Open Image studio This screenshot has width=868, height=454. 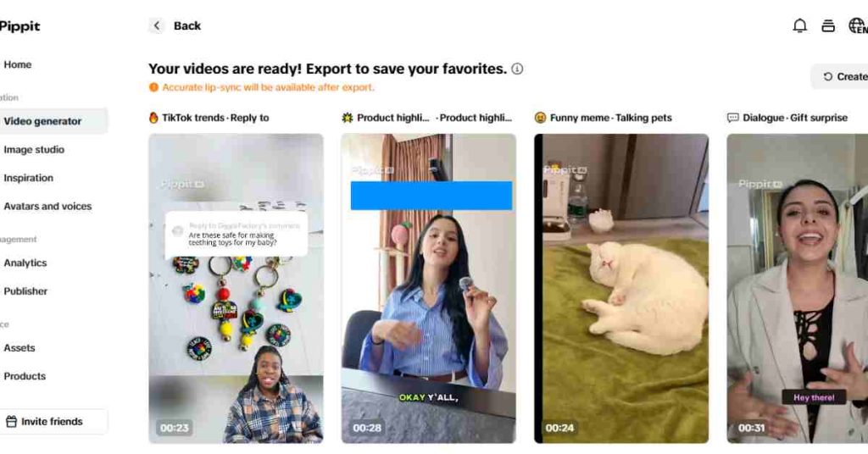pos(34,149)
